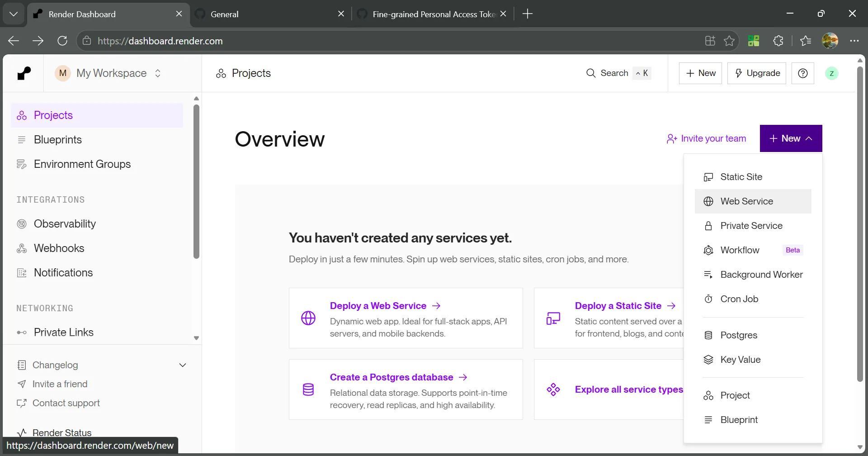868x456 pixels.
Task: Open the help question mark icon
Action: tap(803, 73)
